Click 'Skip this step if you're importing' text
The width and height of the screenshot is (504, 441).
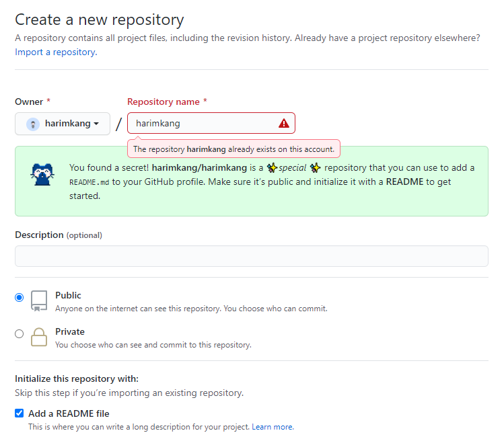point(129,393)
